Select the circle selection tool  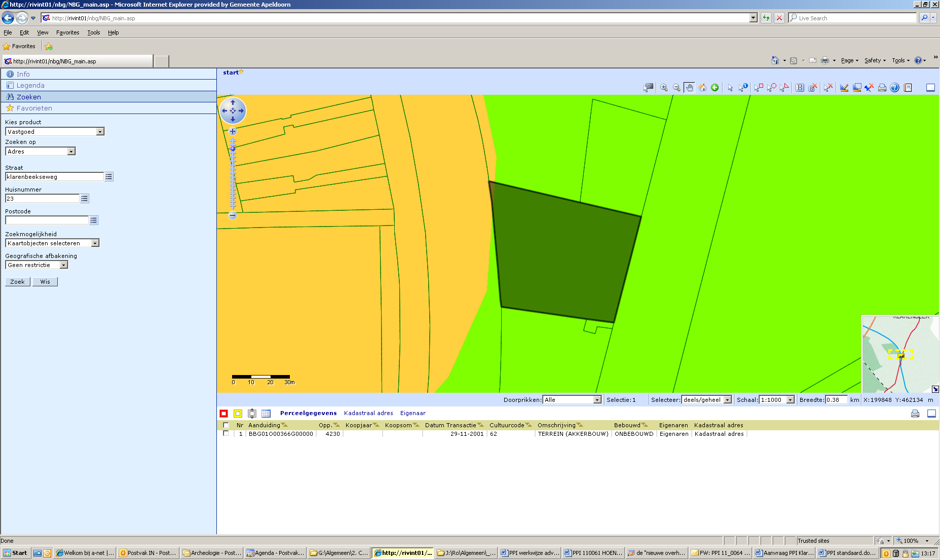tap(771, 88)
